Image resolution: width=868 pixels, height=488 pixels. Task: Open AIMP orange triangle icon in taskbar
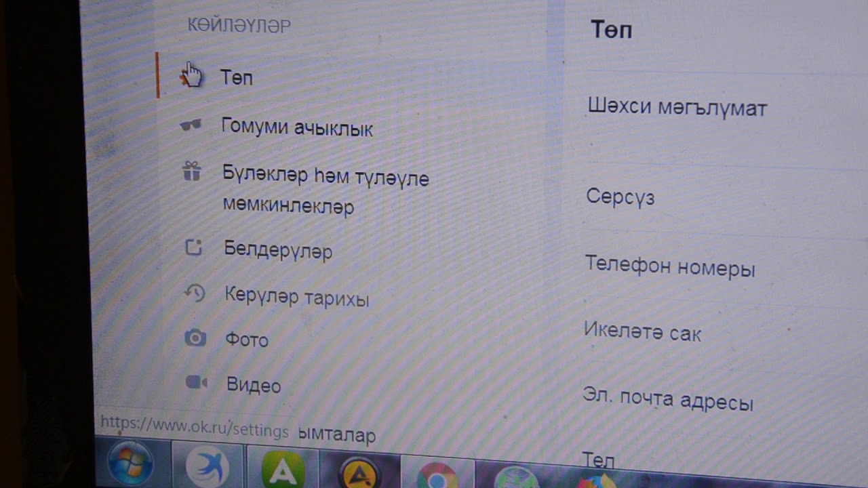pos(359,472)
